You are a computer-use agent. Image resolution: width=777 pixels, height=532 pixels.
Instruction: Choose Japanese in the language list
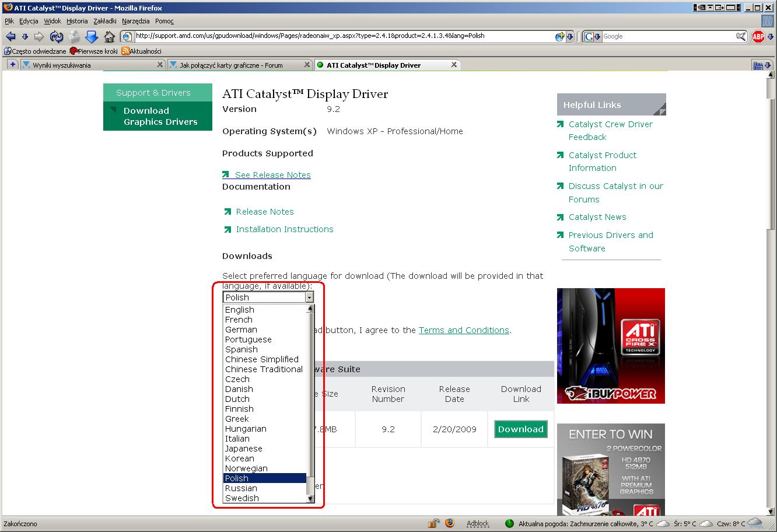coord(243,449)
